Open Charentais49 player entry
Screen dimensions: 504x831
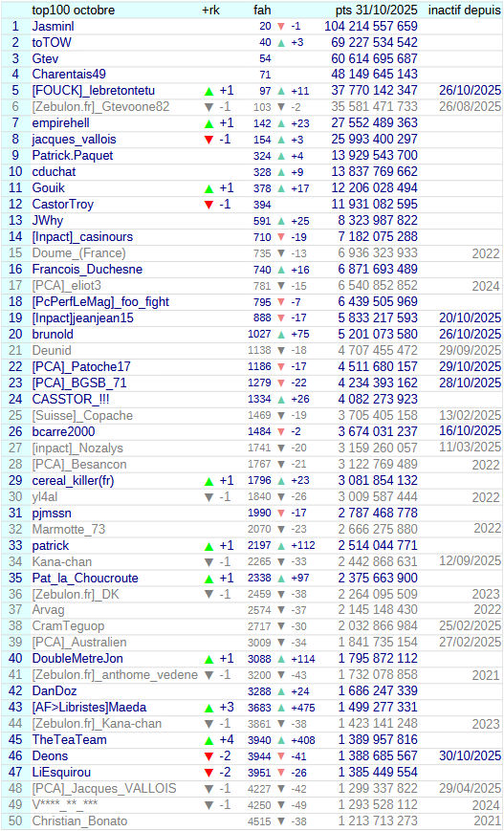click(69, 75)
